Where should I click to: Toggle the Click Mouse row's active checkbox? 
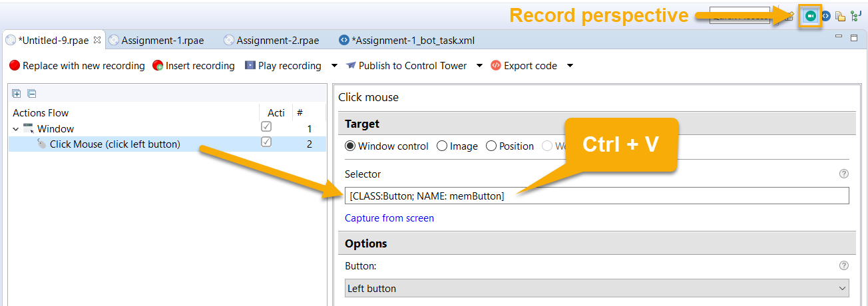(x=266, y=142)
